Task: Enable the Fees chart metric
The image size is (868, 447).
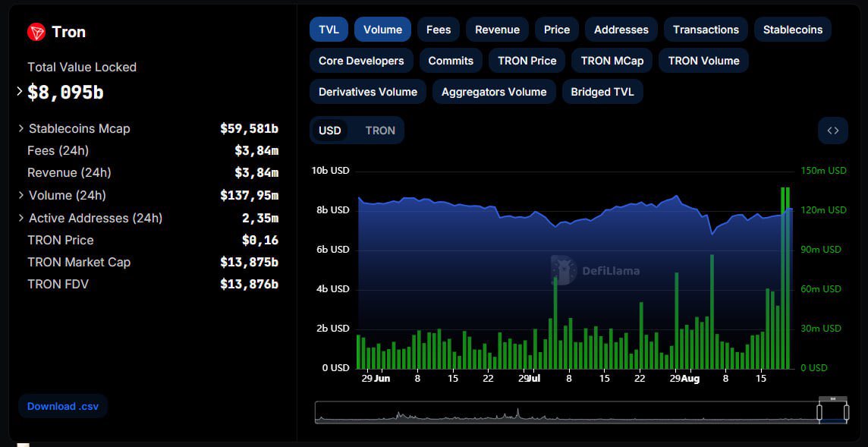Action: click(439, 30)
